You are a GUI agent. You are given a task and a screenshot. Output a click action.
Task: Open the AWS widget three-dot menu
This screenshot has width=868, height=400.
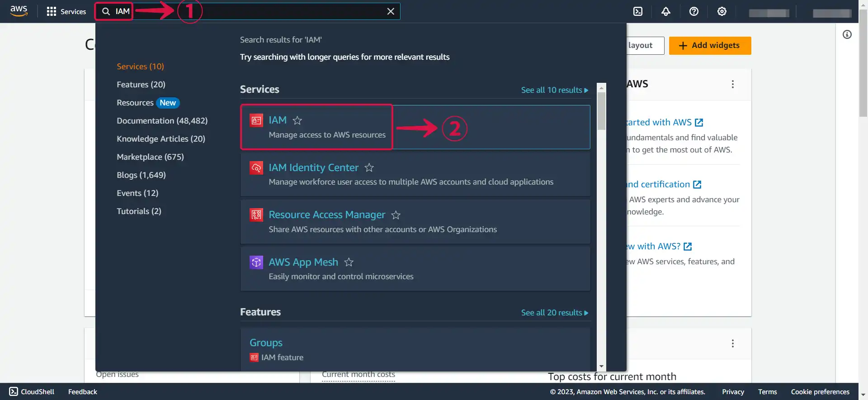click(733, 84)
